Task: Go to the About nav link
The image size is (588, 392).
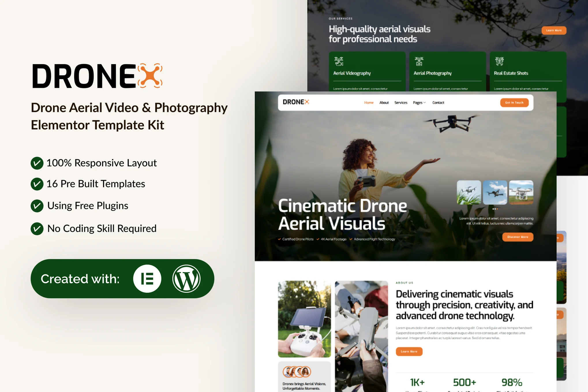Action: click(x=384, y=103)
